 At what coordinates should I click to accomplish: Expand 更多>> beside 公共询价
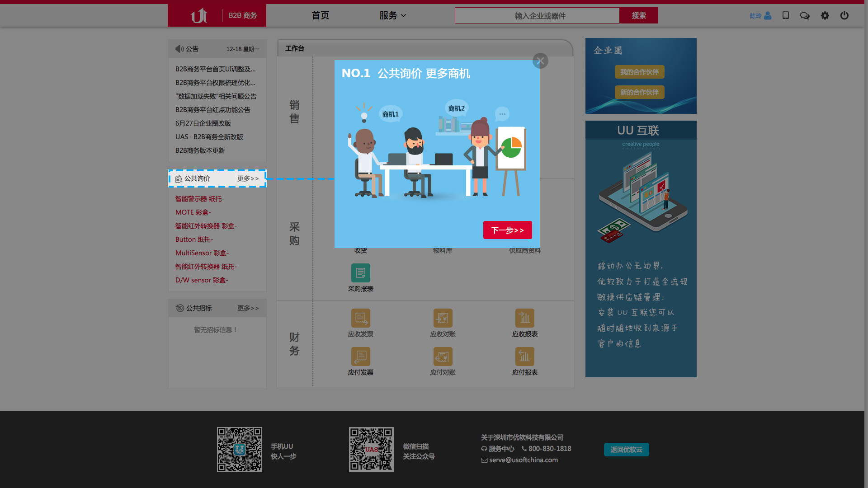(x=248, y=178)
